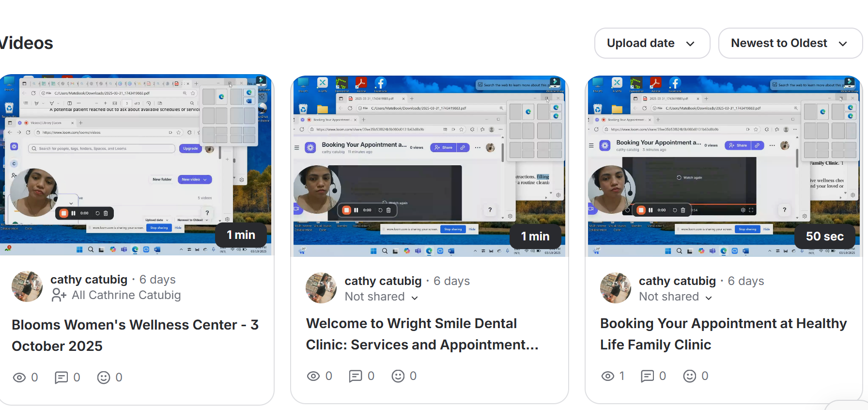Screen dimensions: 868x410
Task: Click the Blooms Women's Wellness Center title
Action: (x=135, y=335)
